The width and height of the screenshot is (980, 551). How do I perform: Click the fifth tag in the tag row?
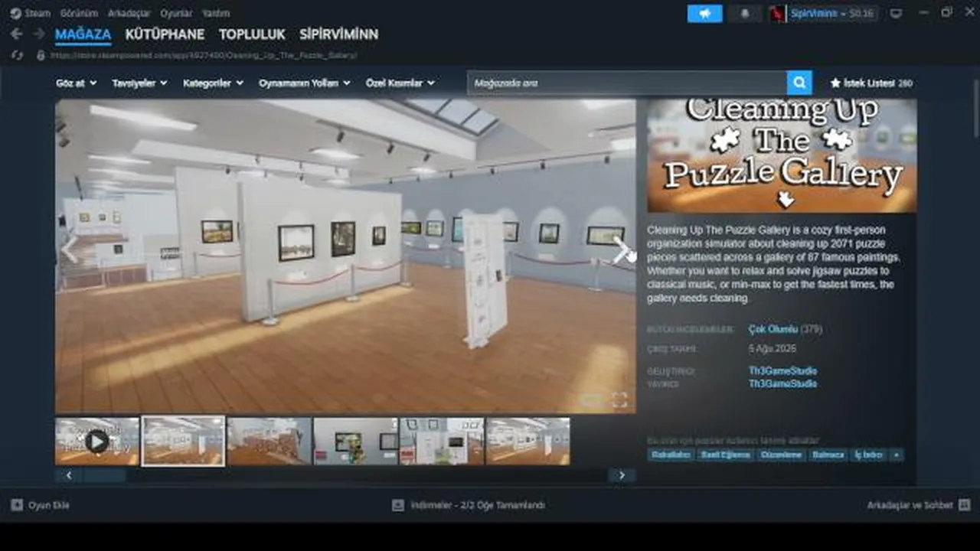[x=868, y=455]
